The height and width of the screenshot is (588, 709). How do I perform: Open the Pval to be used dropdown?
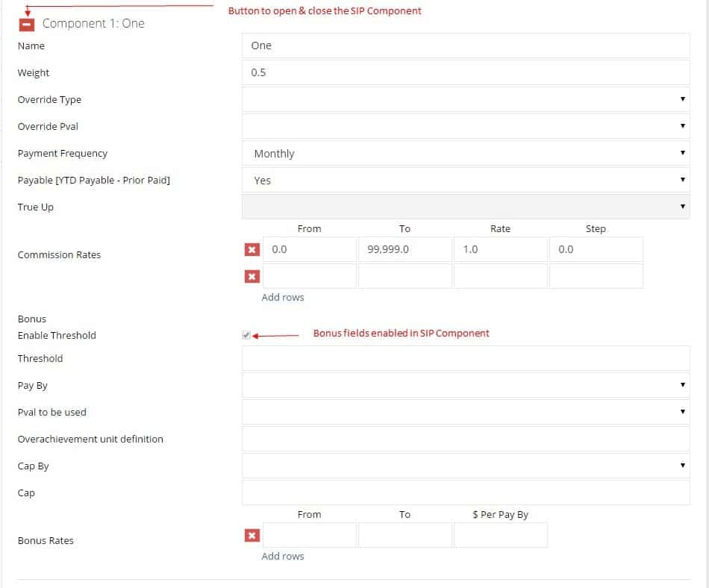(x=466, y=412)
